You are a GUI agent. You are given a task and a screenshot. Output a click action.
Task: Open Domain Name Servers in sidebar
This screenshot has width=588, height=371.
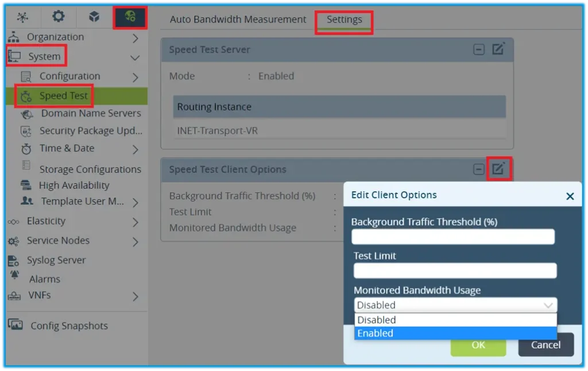[91, 114]
